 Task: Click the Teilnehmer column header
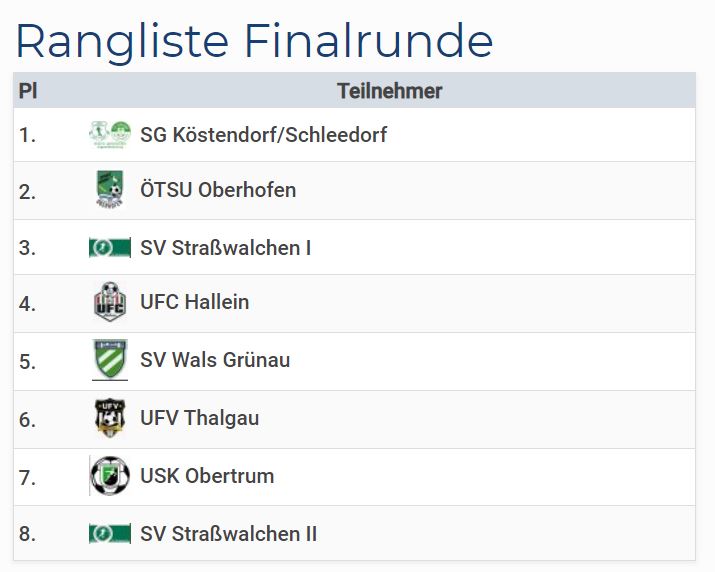click(389, 91)
